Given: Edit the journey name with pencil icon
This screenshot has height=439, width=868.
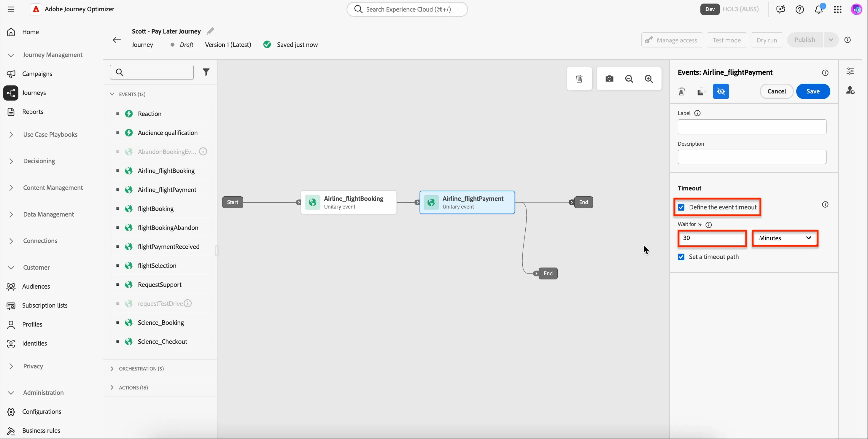Looking at the screenshot, I should [210, 31].
